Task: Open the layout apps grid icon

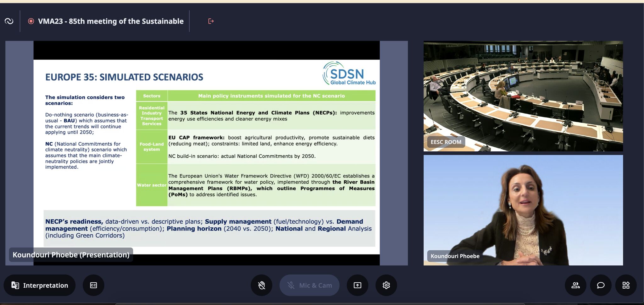Action: pyautogui.click(x=626, y=285)
